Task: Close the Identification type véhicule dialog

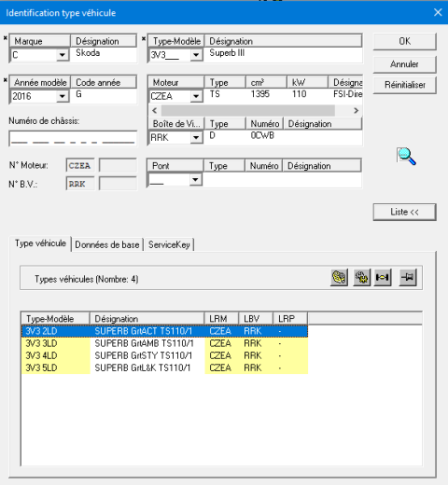Action: point(438,12)
